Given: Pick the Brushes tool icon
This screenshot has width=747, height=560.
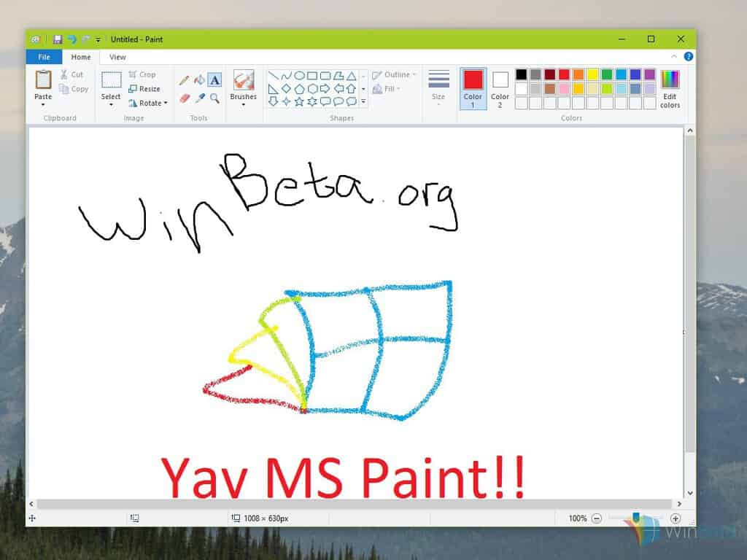Looking at the screenshot, I should click(244, 80).
